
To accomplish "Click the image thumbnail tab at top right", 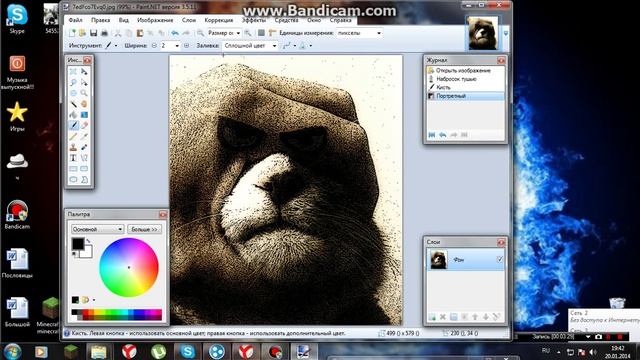I will pyautogui.click(x=483, y=33).
